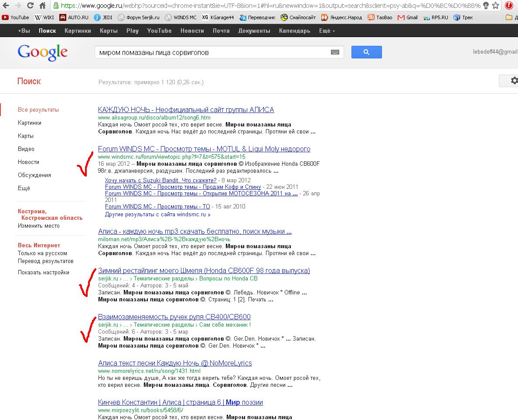The width and height of the screenshot is (518, 420).
Task: Open the Переводчик bookmark
Action: [x=257, y=17]
